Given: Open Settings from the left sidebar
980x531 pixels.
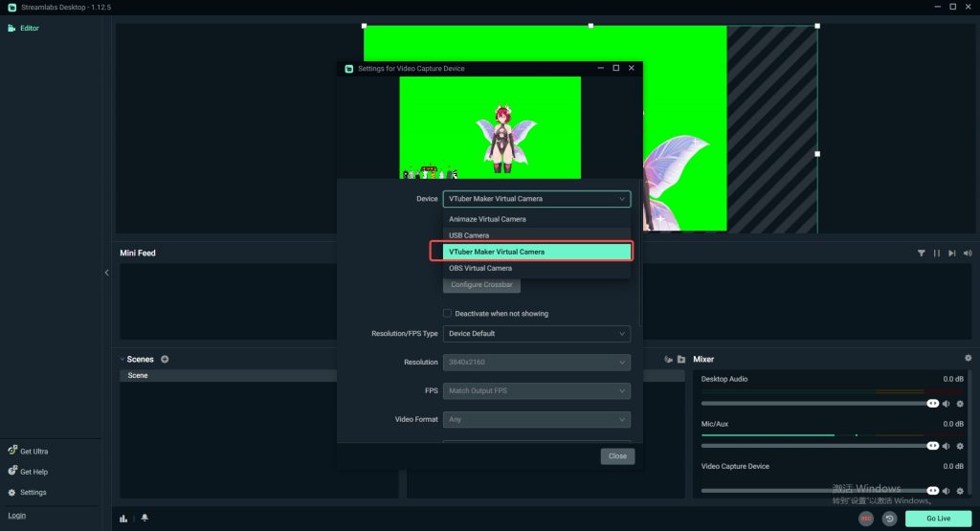Looking at the screenshot, I should [27, 493].
